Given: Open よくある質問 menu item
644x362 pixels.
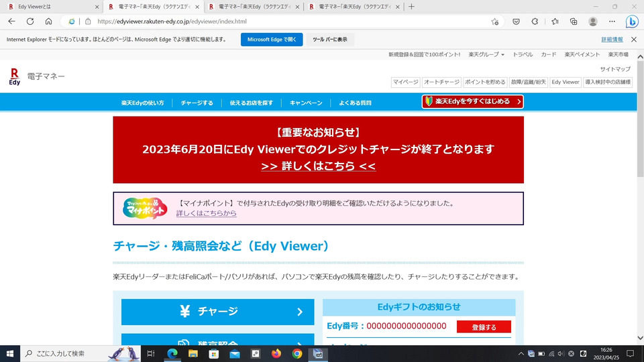Looking at the screenshot, I should click(x=355, y=103).
